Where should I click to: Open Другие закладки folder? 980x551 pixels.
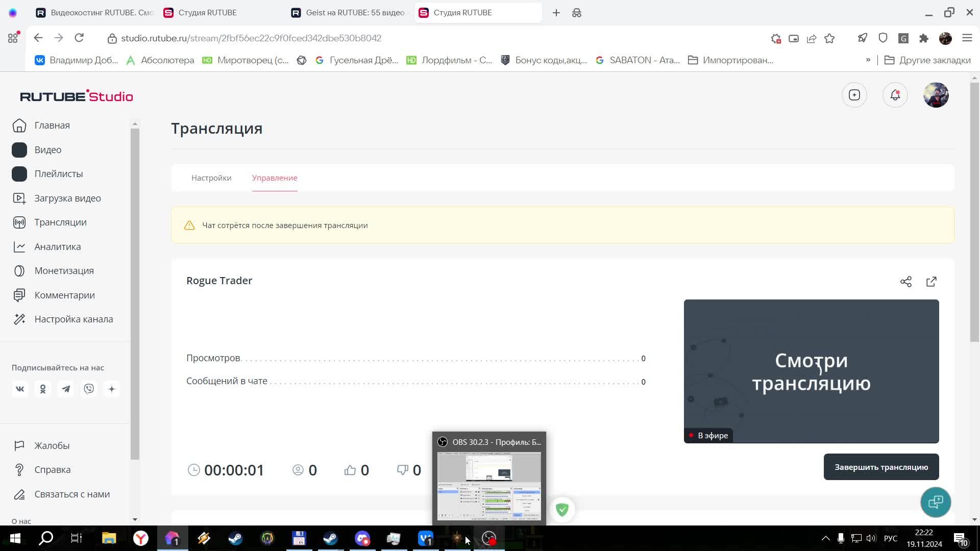pyautogui.click(x=927, y=60)
